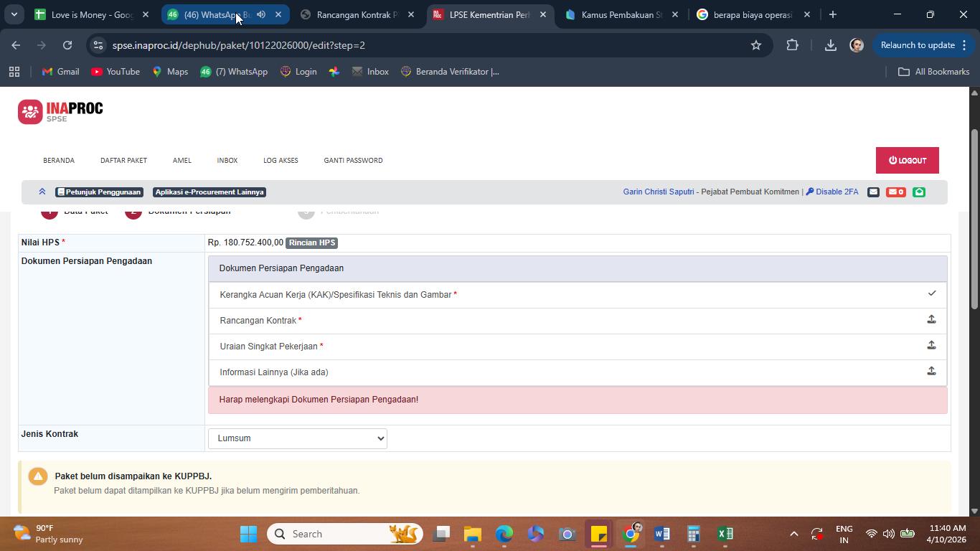This screenshot has height=551, width=980.
Task: Open Gmail bookmark
Action: (60, 72)
